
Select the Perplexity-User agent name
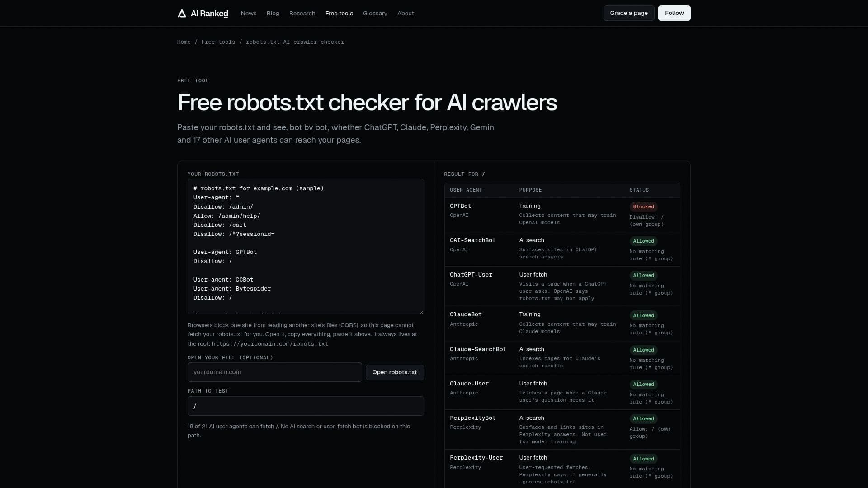pyautogui.click(x=476, y=458)
